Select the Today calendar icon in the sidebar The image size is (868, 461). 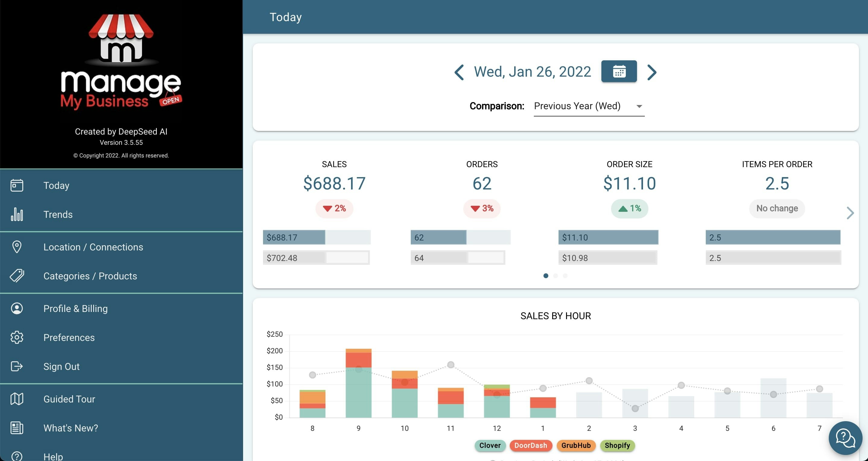click(x=17, y=185)
